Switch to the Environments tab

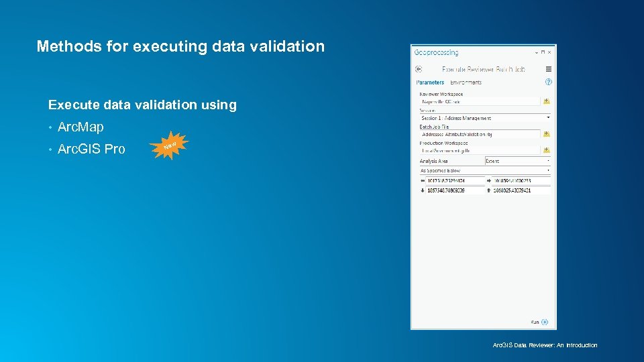(466, 82)
